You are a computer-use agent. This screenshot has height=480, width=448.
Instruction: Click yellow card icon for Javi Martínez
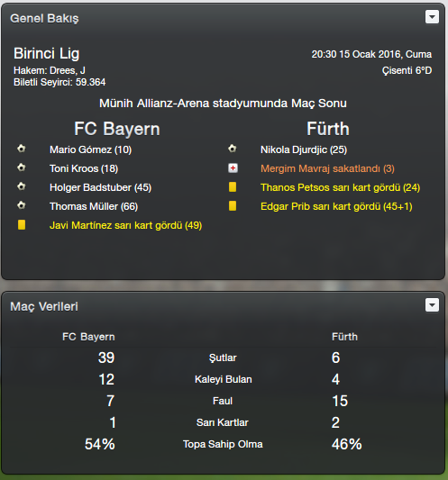click(x=22, y=225)
